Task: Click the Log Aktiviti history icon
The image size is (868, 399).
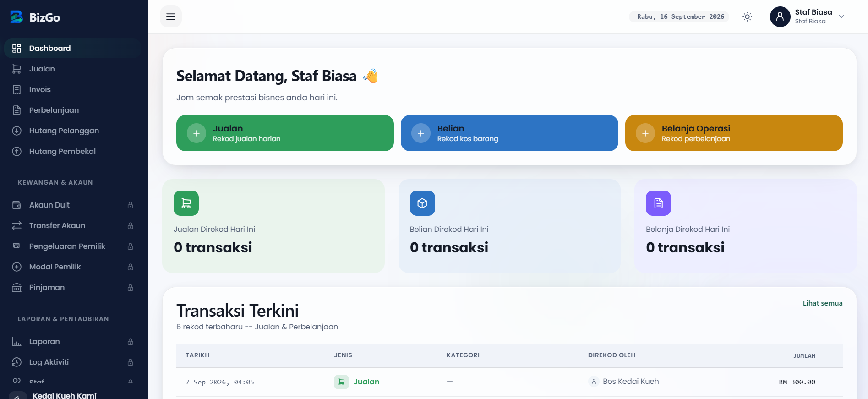Action: click(x=17, y=362)
